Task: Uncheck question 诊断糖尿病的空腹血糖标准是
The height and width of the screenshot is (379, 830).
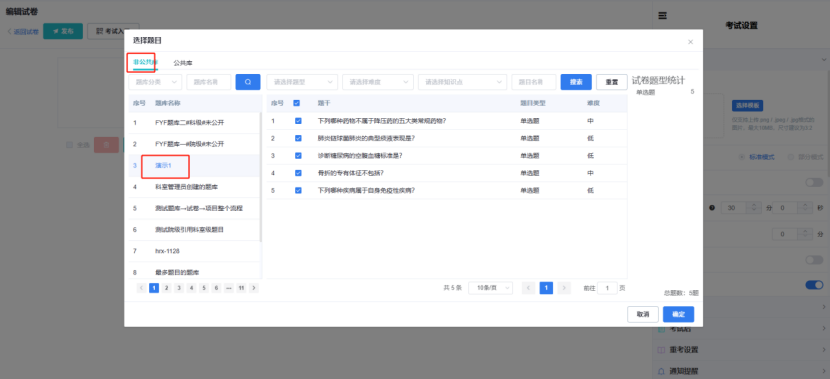Action: (x=298, y=156)
